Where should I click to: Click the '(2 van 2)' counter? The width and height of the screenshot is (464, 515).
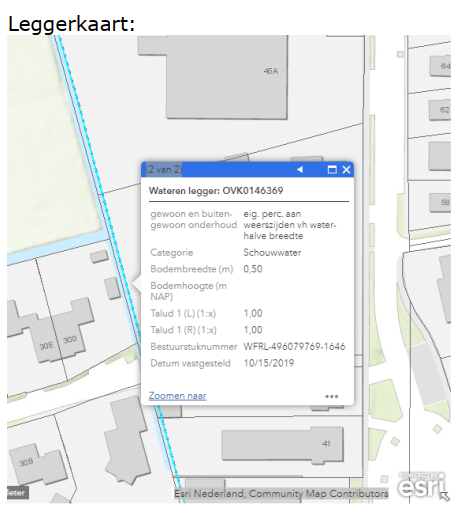(164, 169)
